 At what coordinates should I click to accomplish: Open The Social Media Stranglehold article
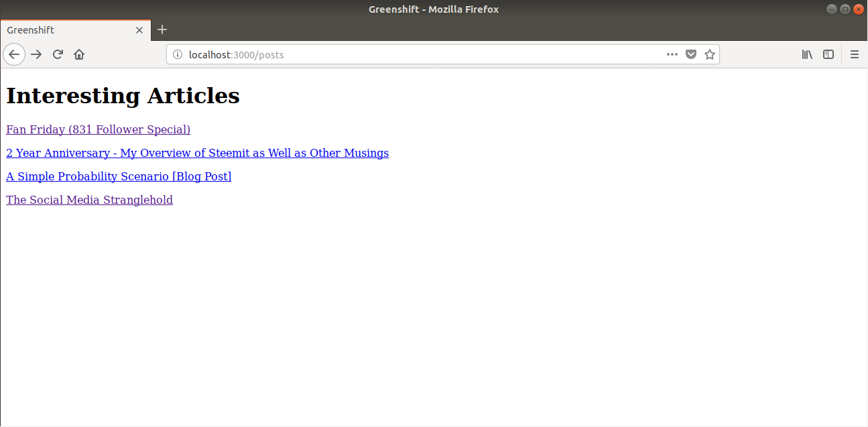[89, 200]
